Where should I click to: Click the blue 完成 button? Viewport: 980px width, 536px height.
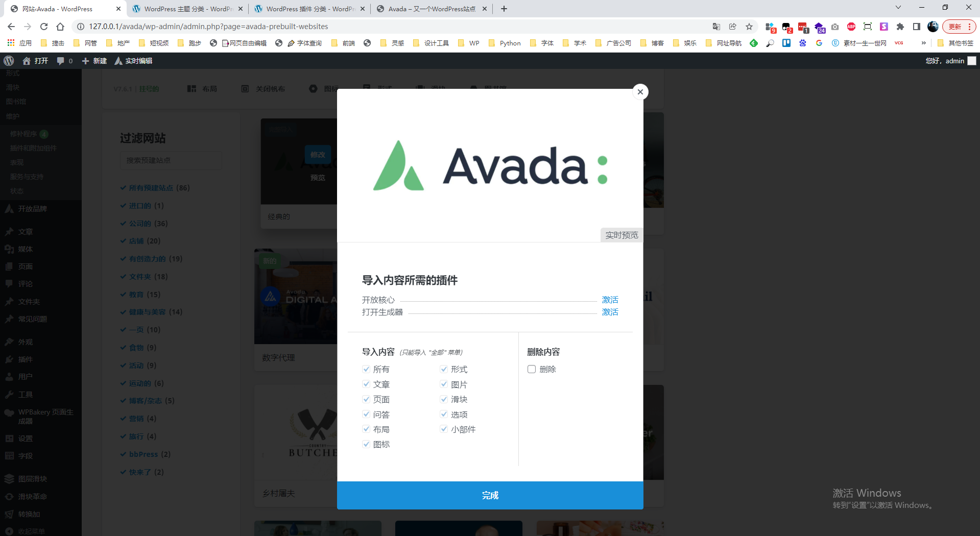(x=490, y=495)
